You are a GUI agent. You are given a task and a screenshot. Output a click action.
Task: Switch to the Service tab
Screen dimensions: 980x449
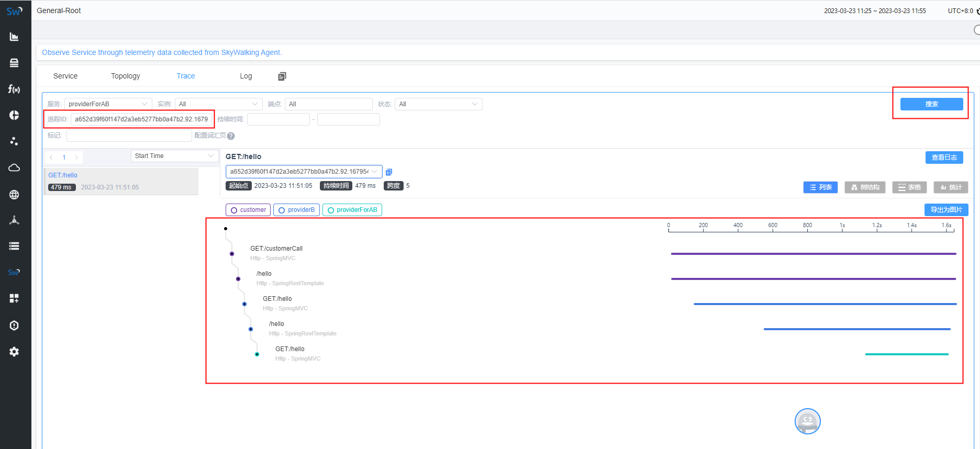click(x=65, y=76)
